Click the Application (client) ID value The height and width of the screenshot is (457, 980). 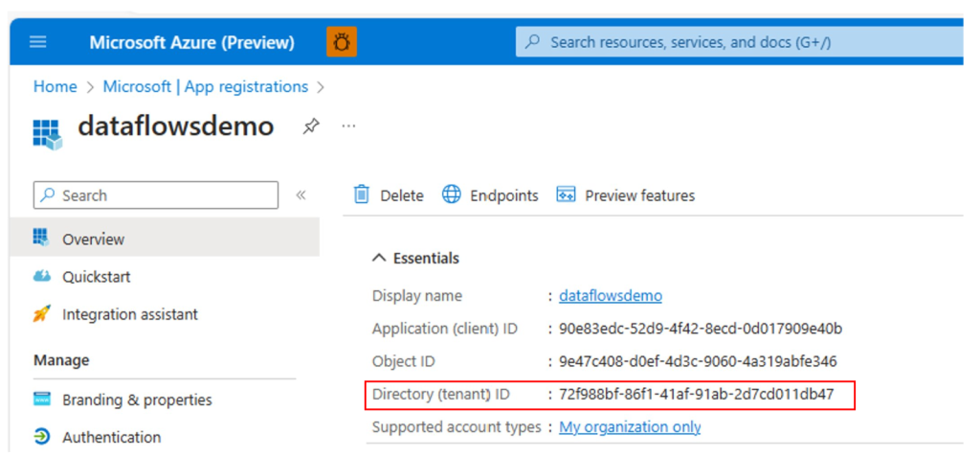pos(701,329)
